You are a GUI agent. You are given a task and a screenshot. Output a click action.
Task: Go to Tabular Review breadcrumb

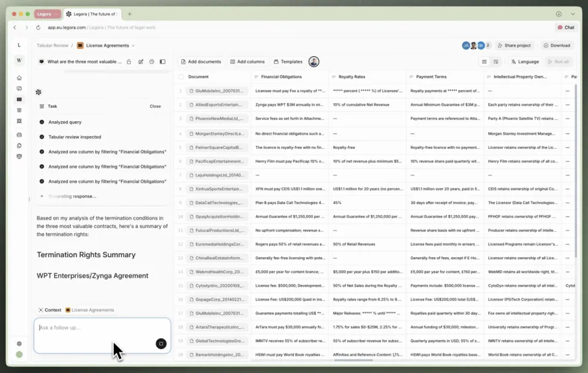(x=53, y=46)
